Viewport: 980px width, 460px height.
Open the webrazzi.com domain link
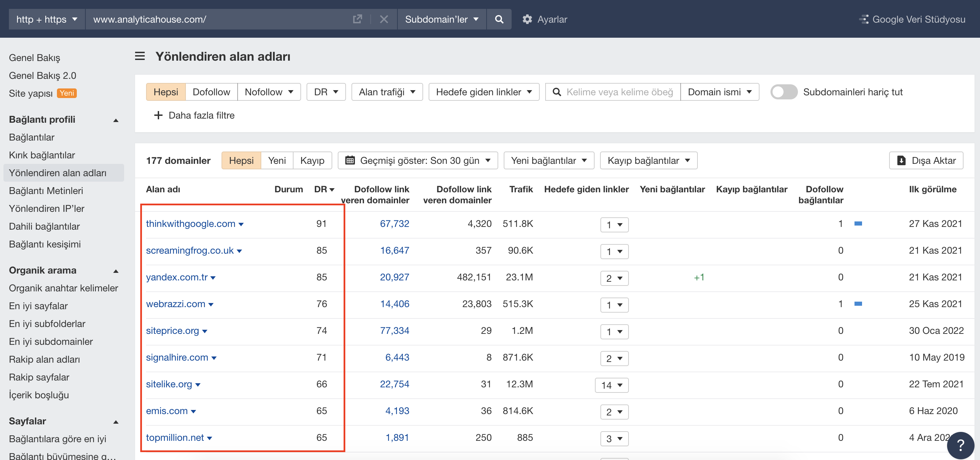pos(176,304)
